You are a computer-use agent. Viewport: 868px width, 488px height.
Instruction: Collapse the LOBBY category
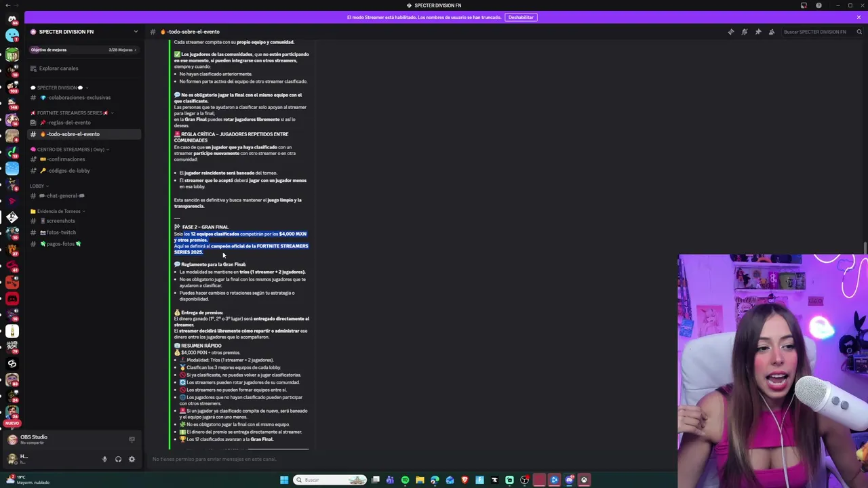point(39,186)
